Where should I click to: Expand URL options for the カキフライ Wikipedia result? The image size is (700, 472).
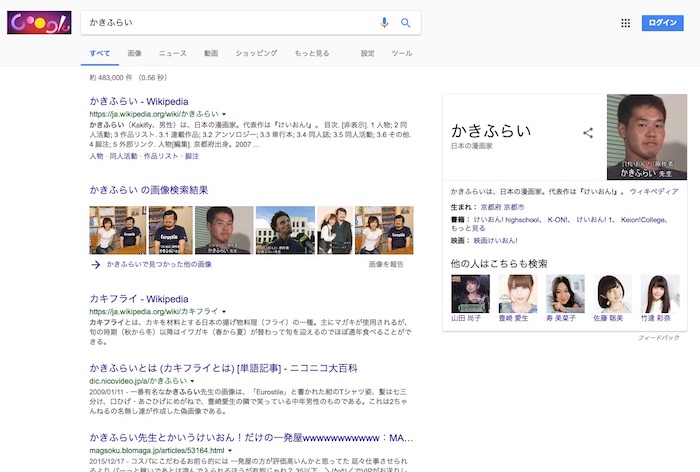click(x=225, y=312)
